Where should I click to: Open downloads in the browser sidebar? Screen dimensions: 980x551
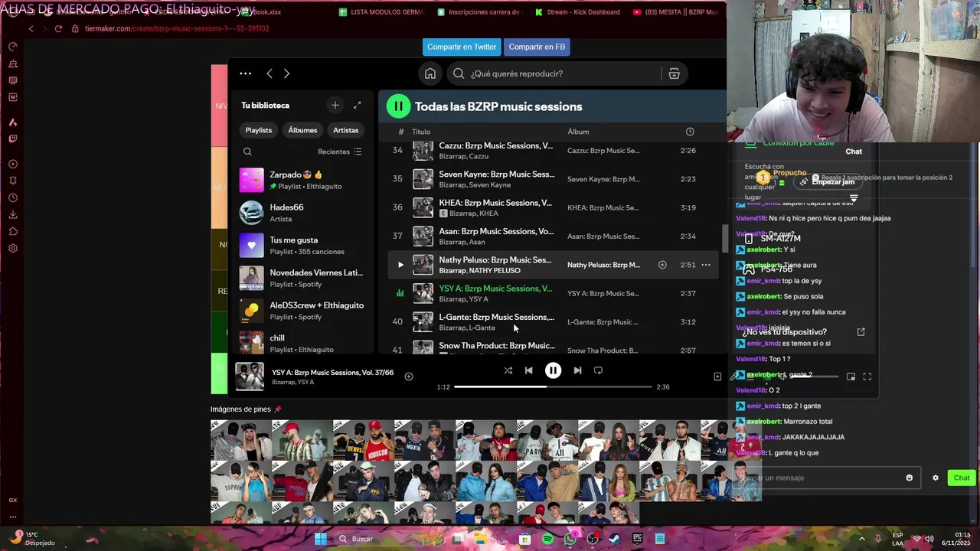pos(13,214)
